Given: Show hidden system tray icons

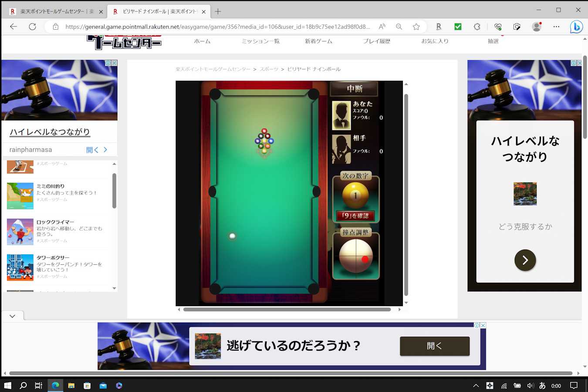Looking at the screenshot, I should 476,385.
